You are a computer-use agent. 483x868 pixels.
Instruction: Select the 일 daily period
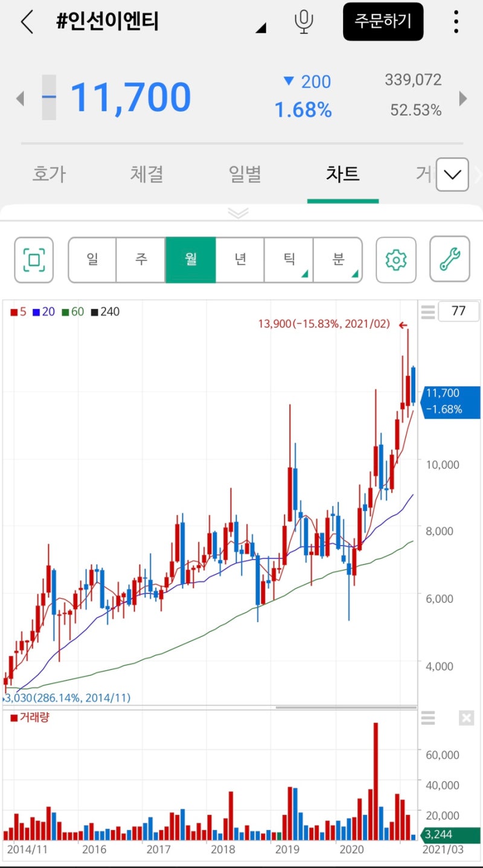point(92,260)
